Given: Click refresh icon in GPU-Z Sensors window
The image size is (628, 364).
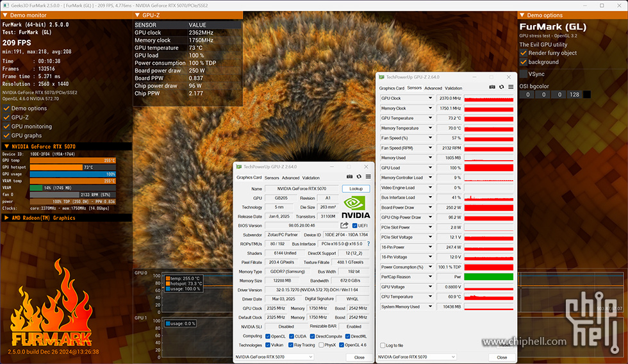Looking at the screenshot, I should 501,87.
